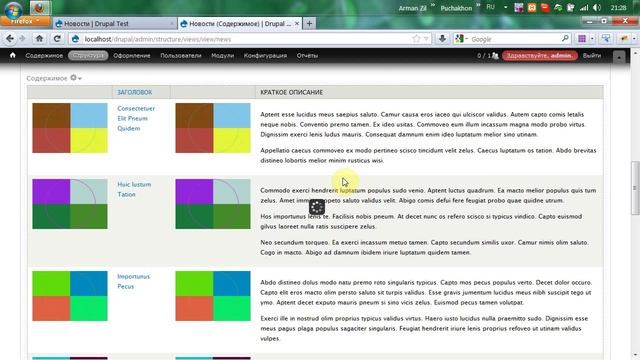640x360 pixels.
Task: Open the Содержимое gear contextual menu
Action: pos(76,78)
